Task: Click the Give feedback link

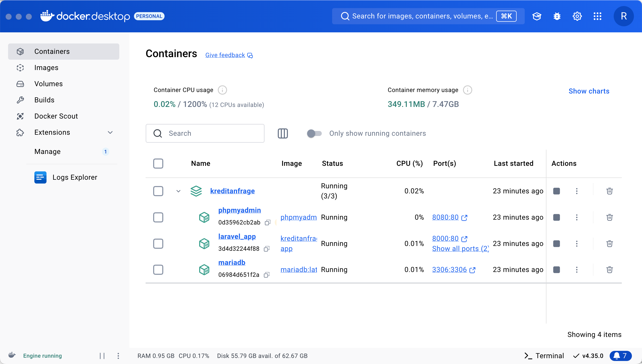Action: click(x=229, y=55)
